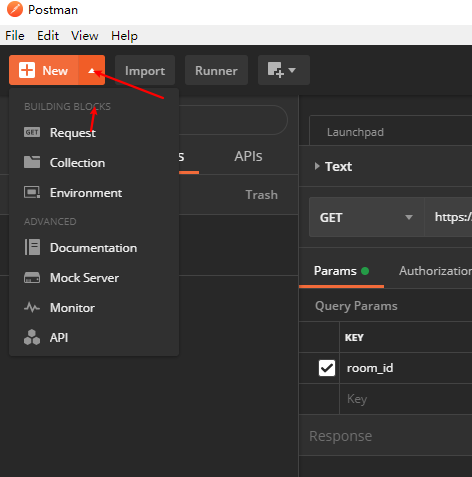
Task: Open the File menu
Action: 15,35
